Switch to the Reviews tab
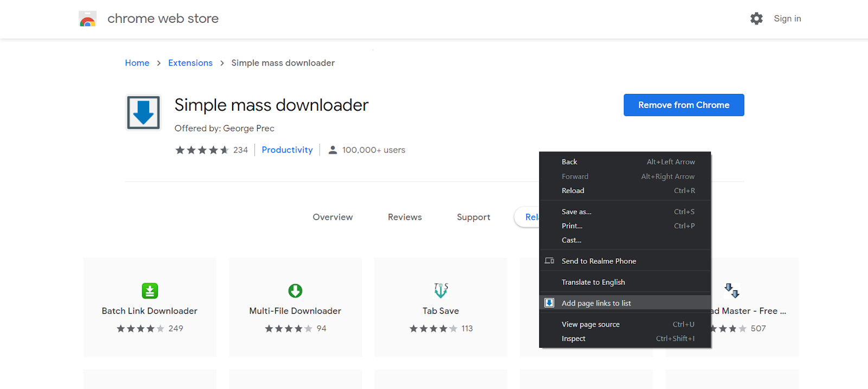Screen dimensions: 868x389 pos(405,217)
